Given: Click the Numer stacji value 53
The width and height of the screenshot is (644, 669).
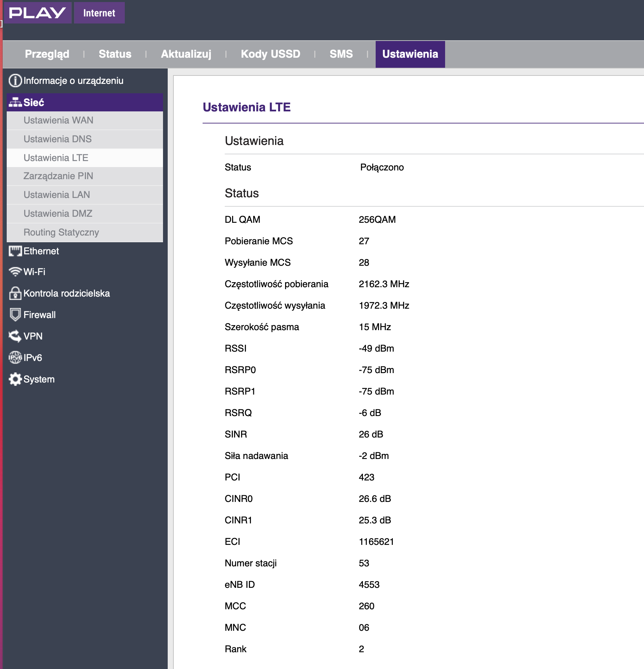Looking at the screenshot, I should point(364,564).
